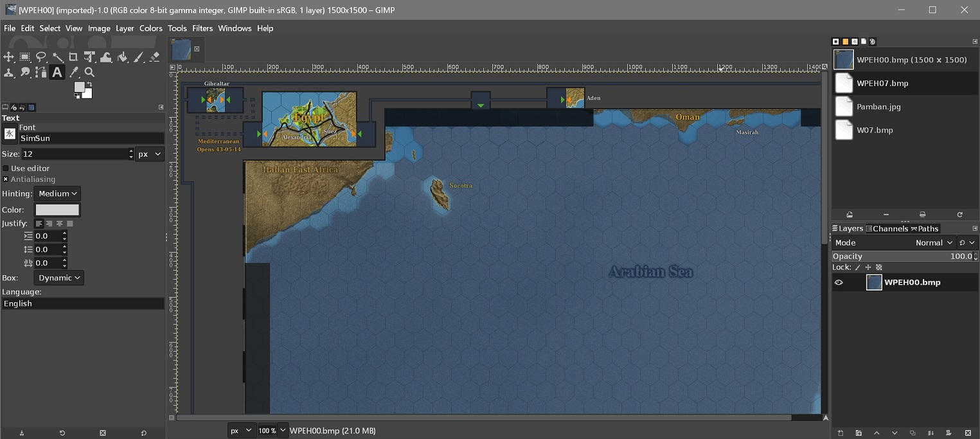980x439 pixels.
Task: Select the Move tool
Action: click(x=8, y=57)
